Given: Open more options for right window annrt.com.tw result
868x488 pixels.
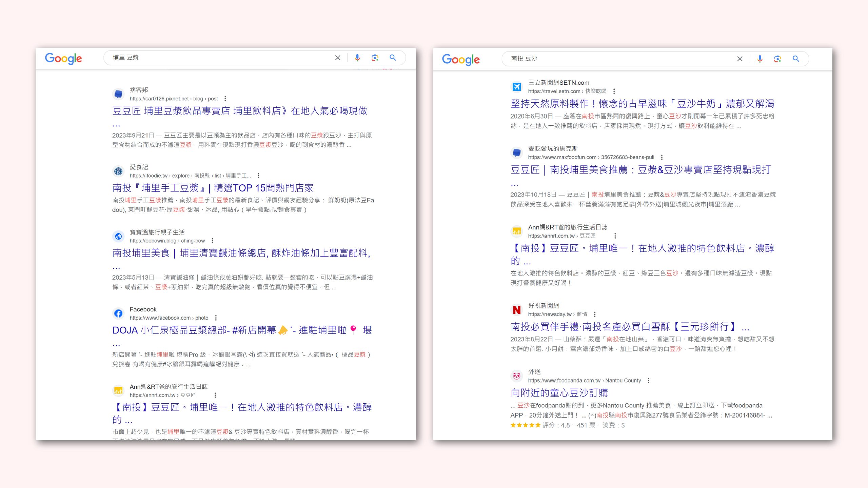Looking at the screenshot, I should tap(615, 236).
